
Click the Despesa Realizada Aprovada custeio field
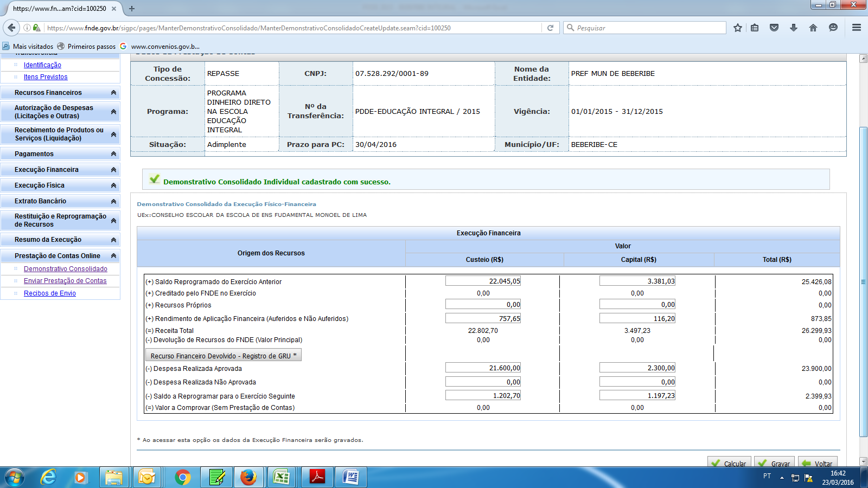point(483,368)
